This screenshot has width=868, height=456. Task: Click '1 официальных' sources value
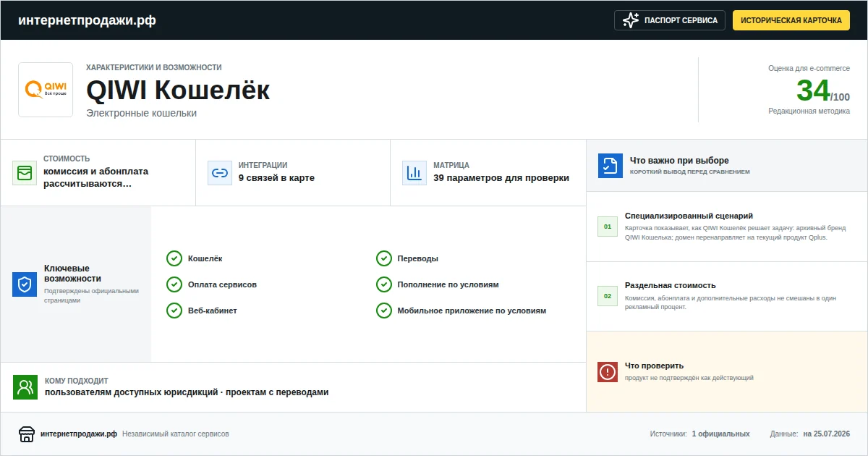[720, 434]
